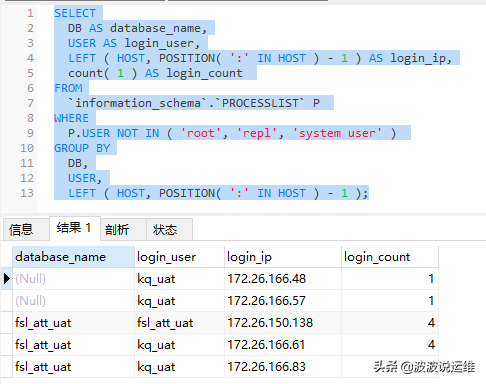This screenshot has width=486, height=384.
Task: Select login_count 4 in 172.26.166.61 row
Action: (x=390, y=345)
